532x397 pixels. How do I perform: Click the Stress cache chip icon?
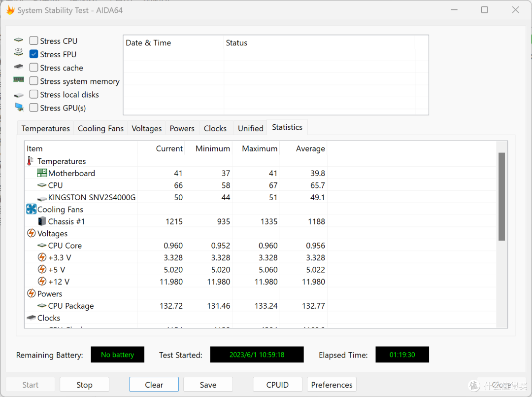pyautogui.click(x=19, y=67)
